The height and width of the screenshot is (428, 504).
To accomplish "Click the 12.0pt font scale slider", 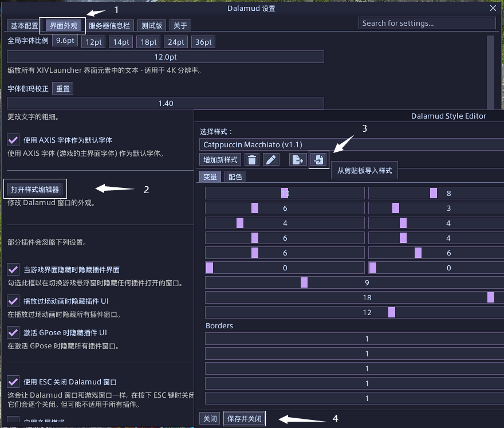I will tap(166, 57).
